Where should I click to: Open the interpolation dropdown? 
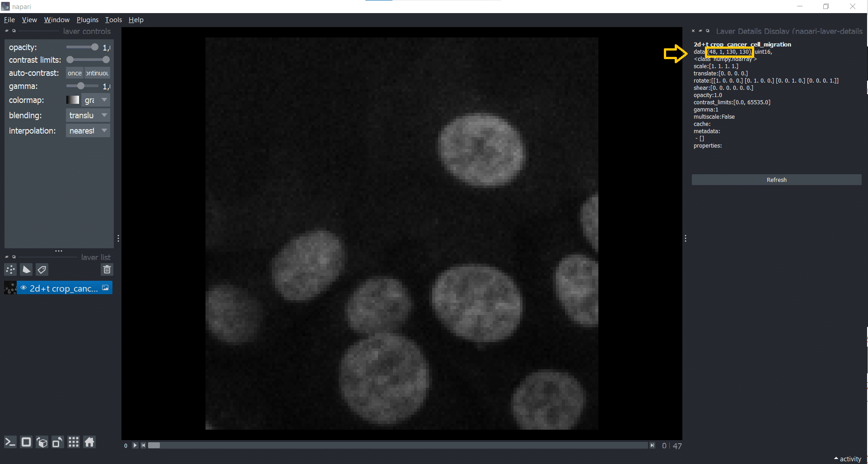[88, 131]
